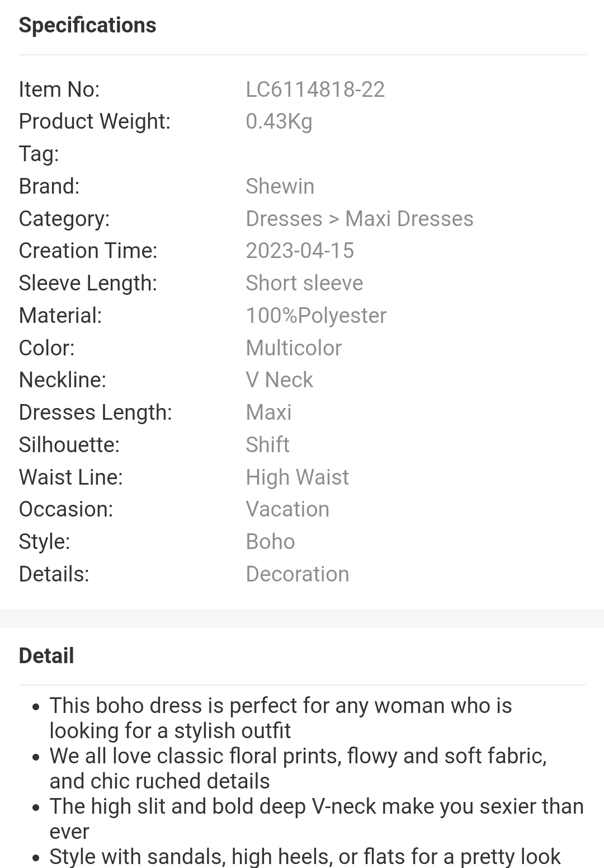Screen dimensions: 604x868
Task: Select the High Waist value
Action: click(297, 477)
